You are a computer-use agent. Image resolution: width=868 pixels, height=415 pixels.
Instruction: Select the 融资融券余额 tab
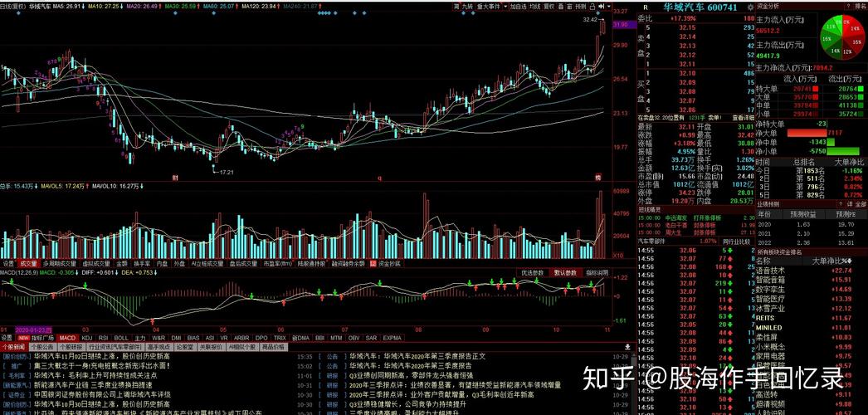click(349, 264)
